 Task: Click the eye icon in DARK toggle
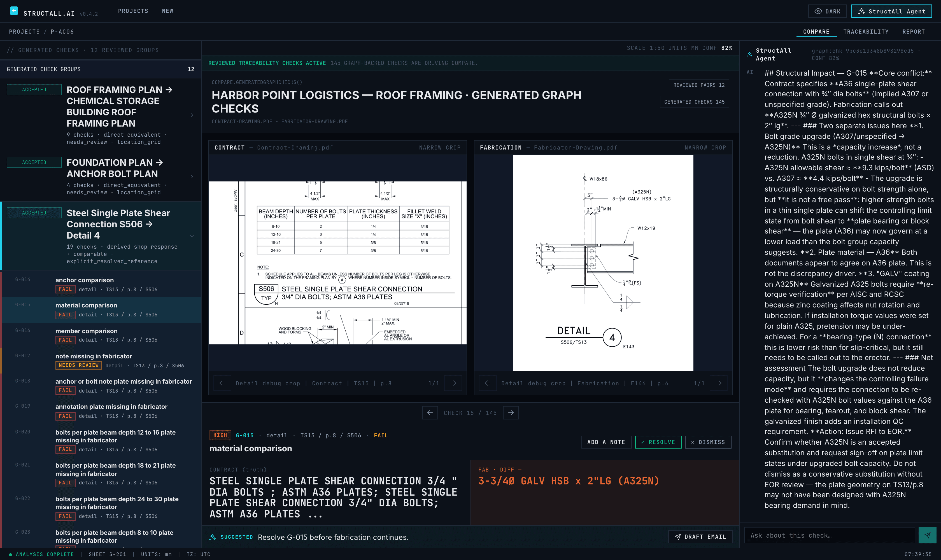(x=818, y=11)
